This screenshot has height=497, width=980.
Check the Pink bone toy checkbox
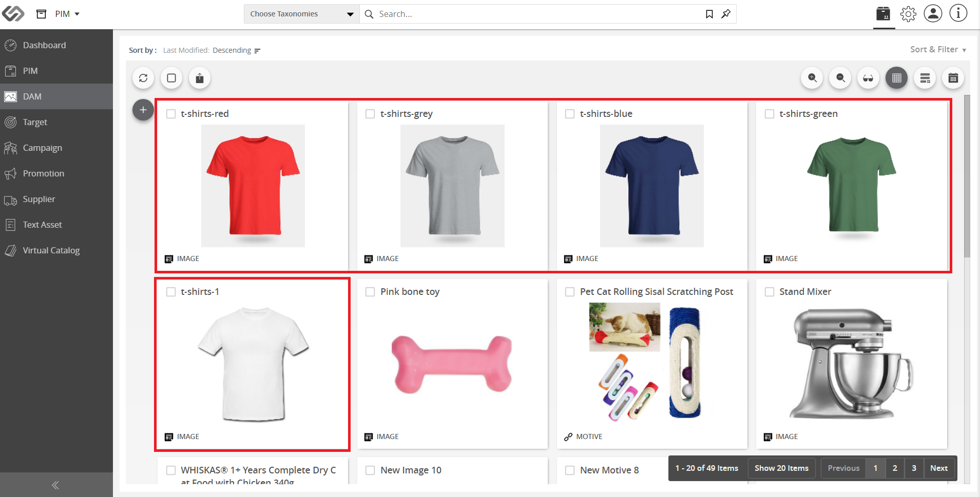(370, 292)
